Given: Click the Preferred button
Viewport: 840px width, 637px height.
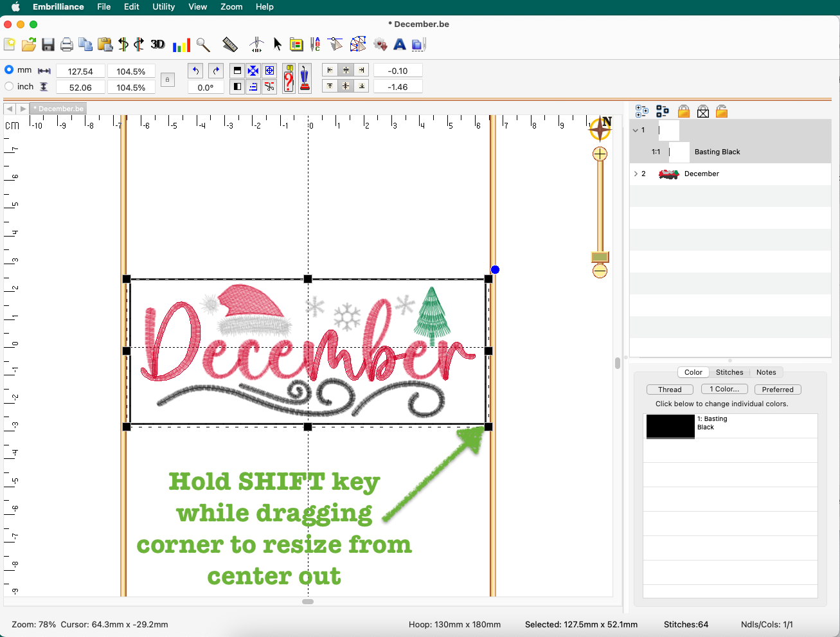Looking at the screenshot, I should (778, 390).
